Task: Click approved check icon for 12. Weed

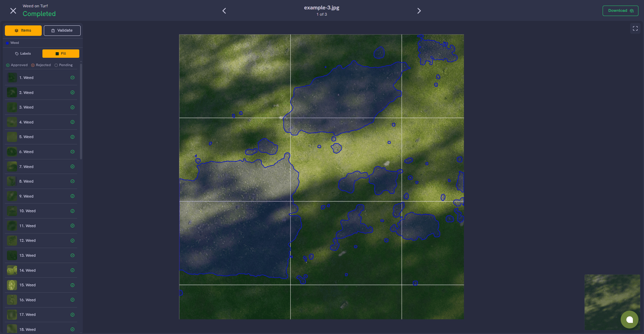Action: [72, 240]
